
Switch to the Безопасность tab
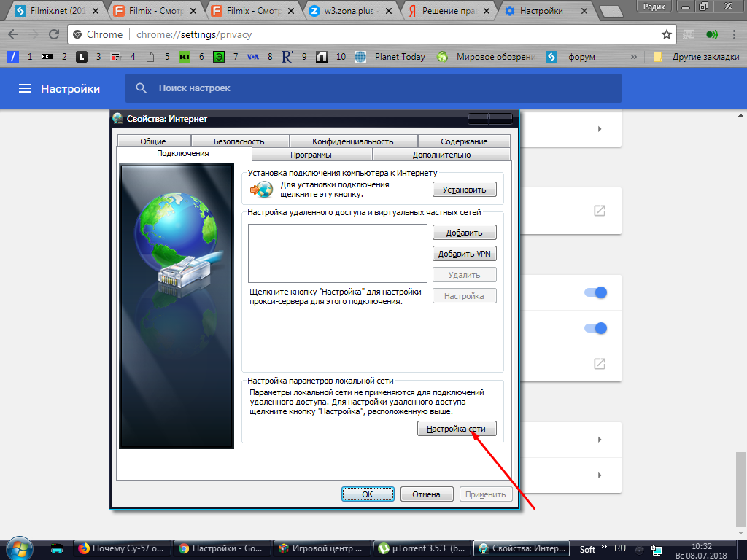coord(239,141)
